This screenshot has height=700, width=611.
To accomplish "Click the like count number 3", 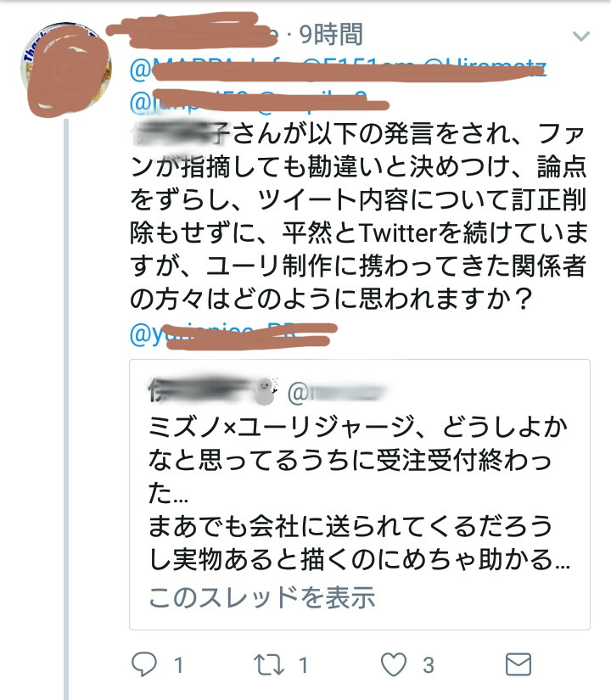I will (429, 665).
